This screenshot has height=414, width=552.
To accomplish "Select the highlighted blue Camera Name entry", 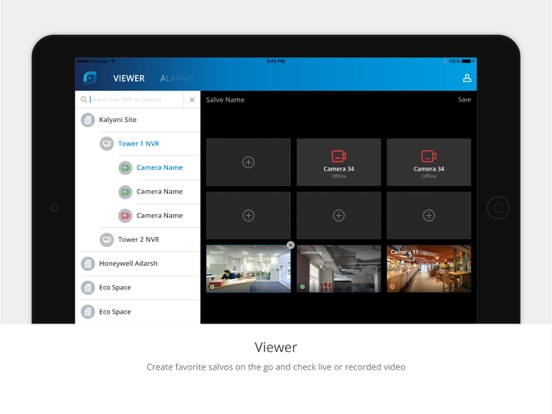I will click(x=159, y=168).
